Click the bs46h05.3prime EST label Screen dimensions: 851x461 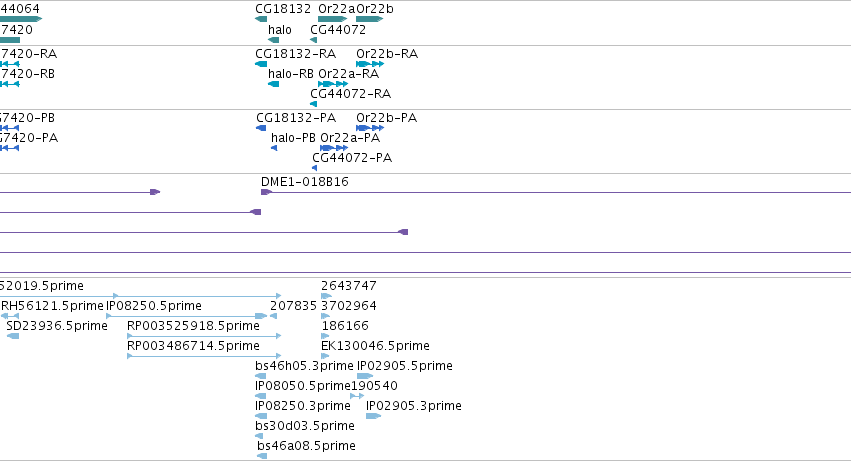point(304,366)
